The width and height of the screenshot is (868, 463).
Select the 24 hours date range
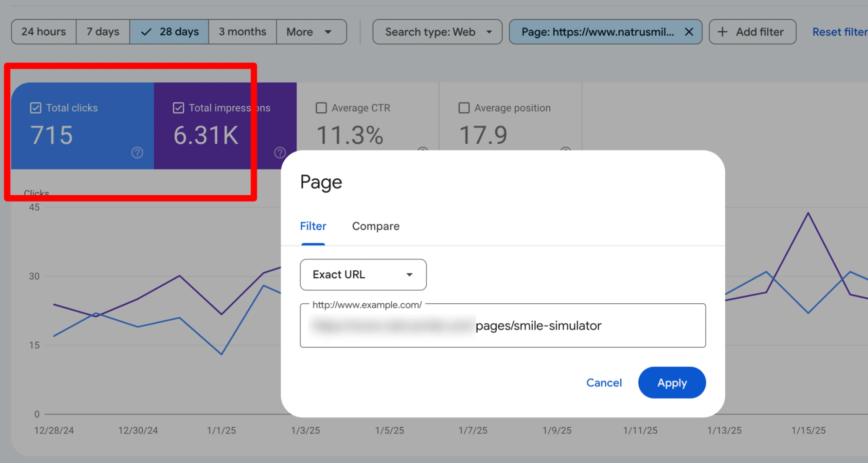tap(44, 32)
